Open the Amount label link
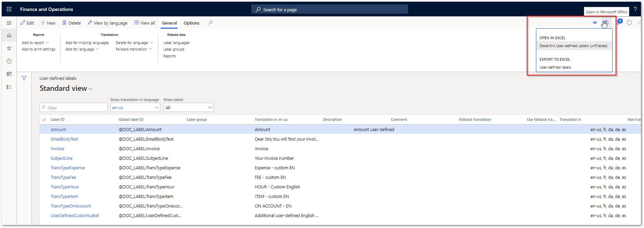Viewport: 644px width, 228px height. pyautogui.click(x=58, y=129)
